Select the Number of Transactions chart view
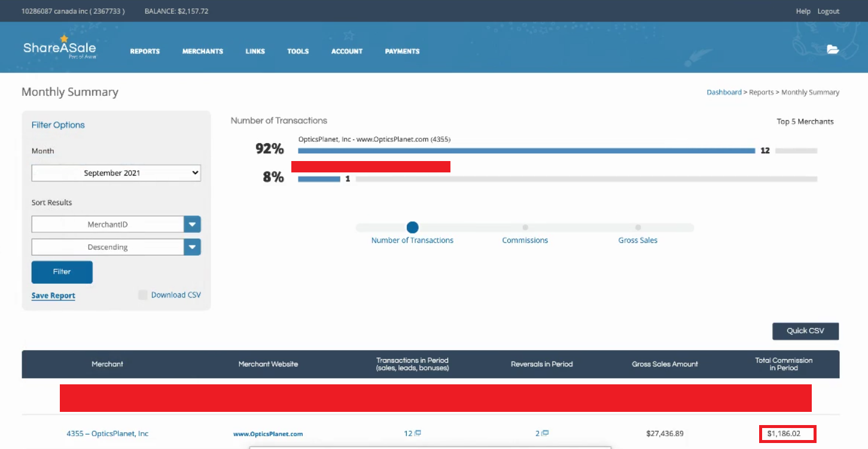 pos(412,227)
